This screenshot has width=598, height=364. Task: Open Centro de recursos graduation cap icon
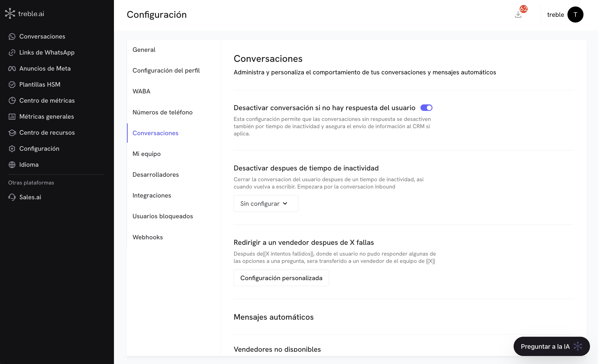[x=12, y=133]
